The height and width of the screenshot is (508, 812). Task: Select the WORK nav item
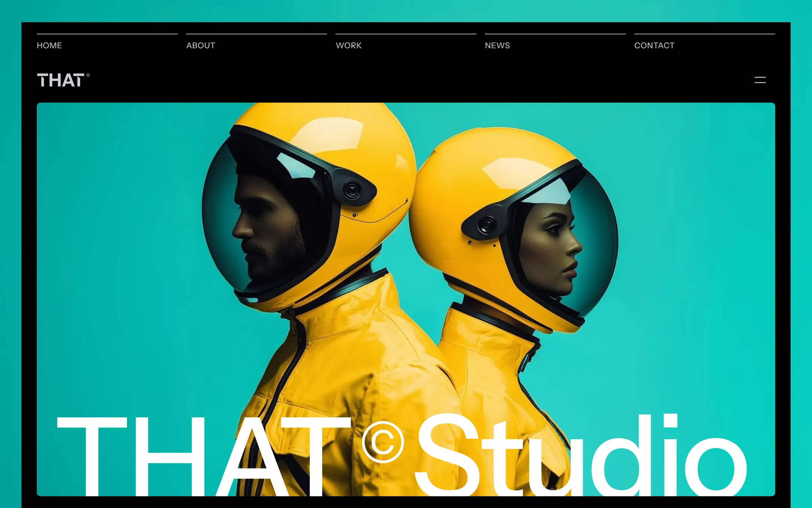coord(348,46)
